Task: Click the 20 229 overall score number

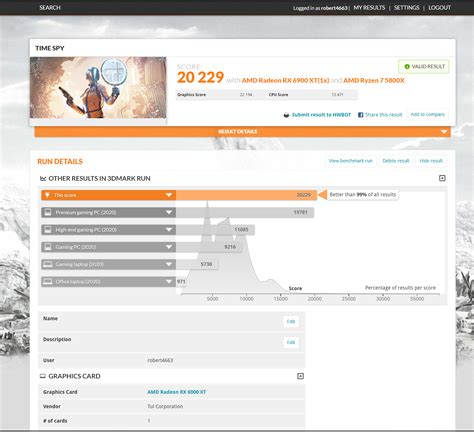Action: coord(200,78)
